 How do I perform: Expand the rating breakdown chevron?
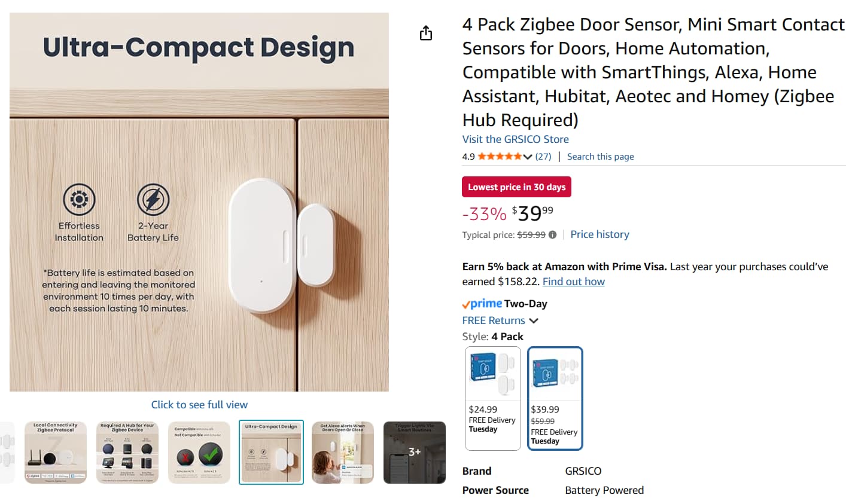click(x=527, y=157)
